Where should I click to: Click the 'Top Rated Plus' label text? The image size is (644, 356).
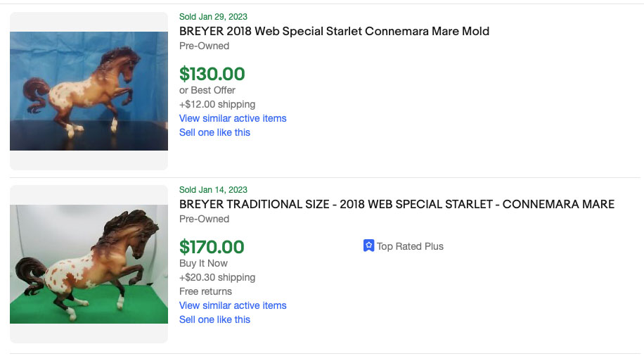[x=410, y=246]
